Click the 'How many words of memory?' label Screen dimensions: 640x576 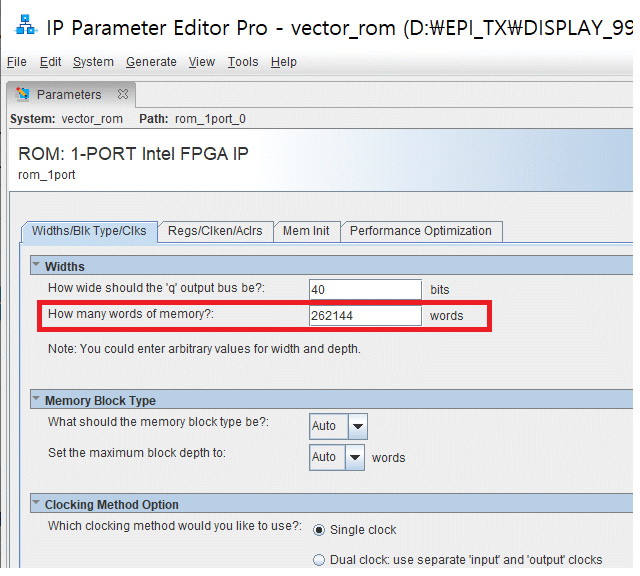131,314
